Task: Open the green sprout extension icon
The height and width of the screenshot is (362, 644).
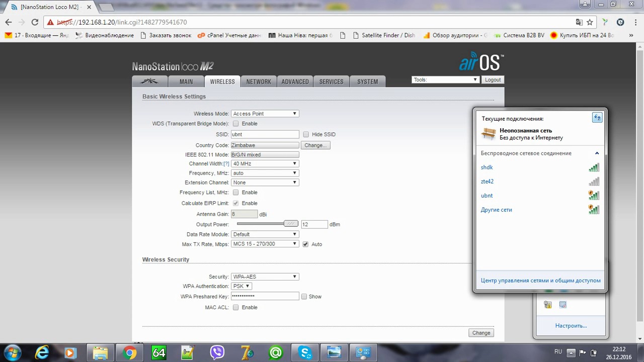Action: point(605,22)
